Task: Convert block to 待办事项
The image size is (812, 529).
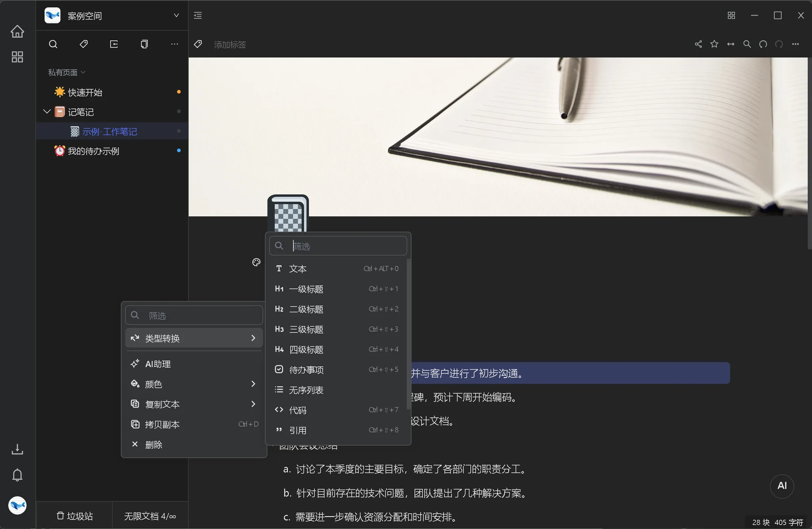Action: coord(337,370)
